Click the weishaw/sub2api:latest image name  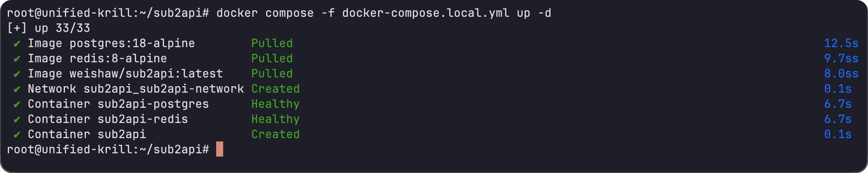click(146, 74)
